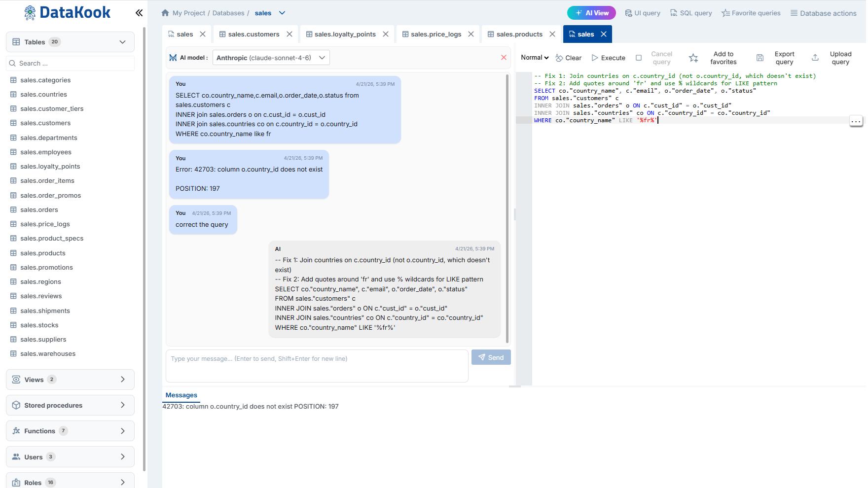Close the sales.customers tab
The height and width of the screenshot is (488, 868).
point(289,34)
